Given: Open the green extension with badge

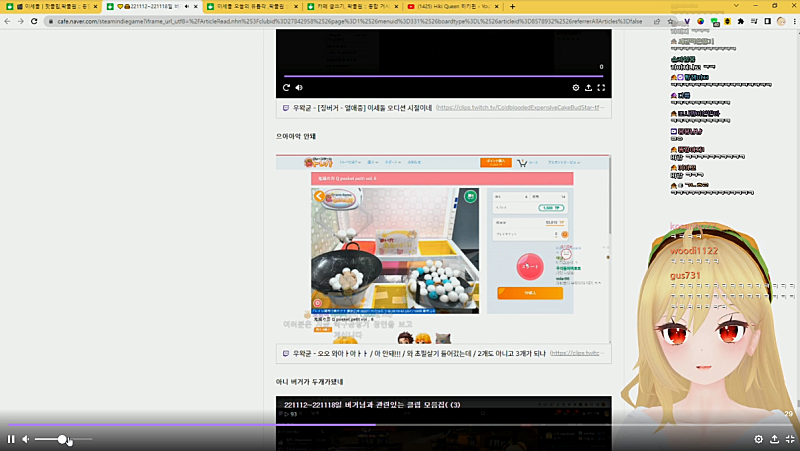Looking at the screenshot, I should point(714,21).
